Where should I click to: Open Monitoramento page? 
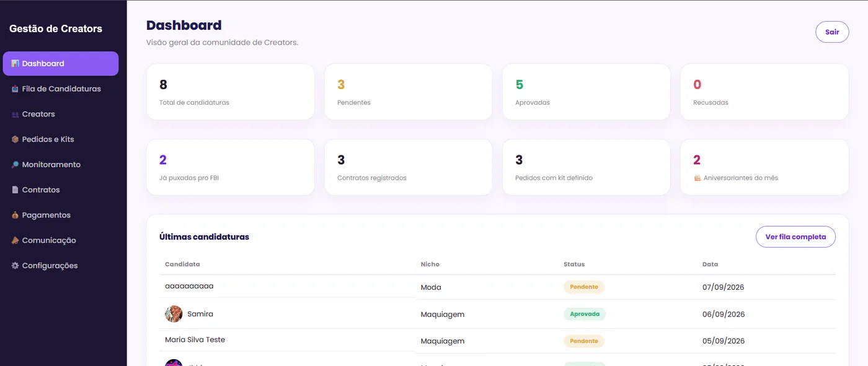pos(61,165)
